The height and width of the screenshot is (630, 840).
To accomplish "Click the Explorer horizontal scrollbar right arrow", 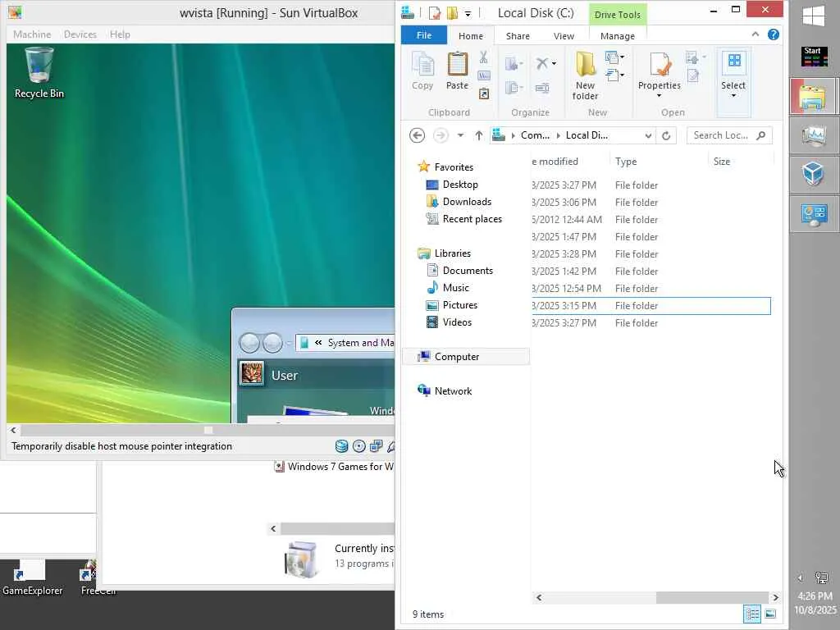I will point(775,597).
